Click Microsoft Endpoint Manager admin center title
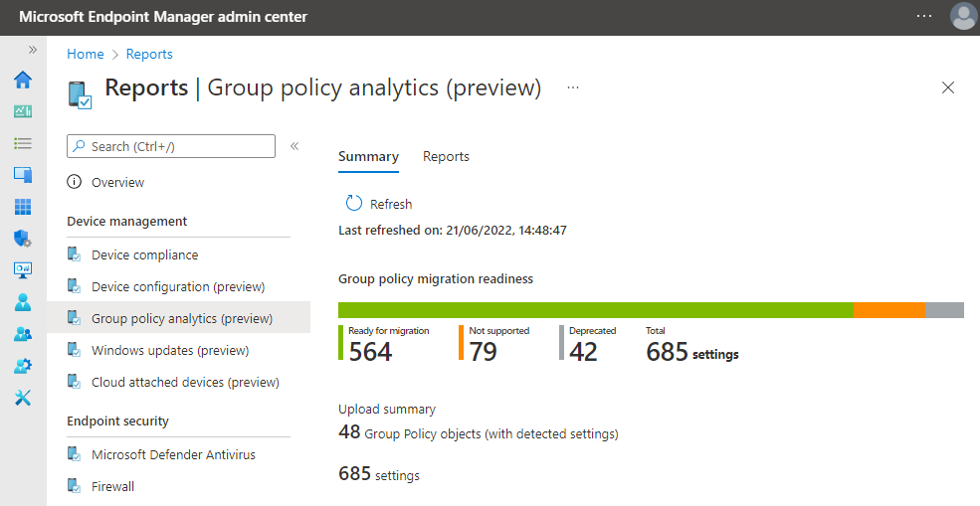980x506 pixels. (x=163, y=17)
